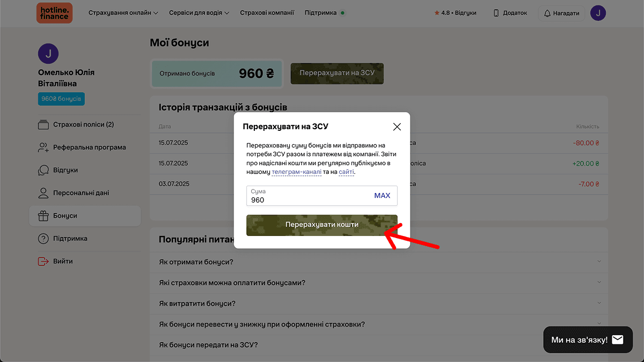This screenshot has width=644, height=362.
Task: Select the Реферальна програма people icon
Action: tap(43, 147)
